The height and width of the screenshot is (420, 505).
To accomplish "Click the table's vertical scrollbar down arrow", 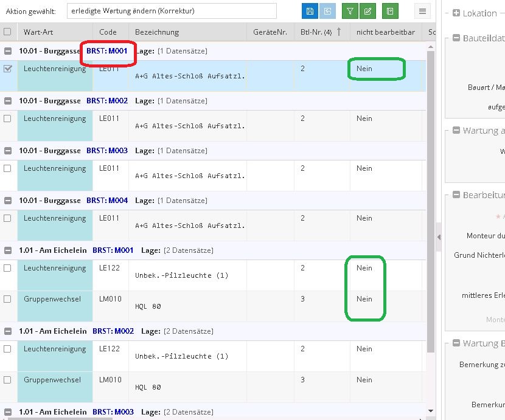I will point(431,411).
